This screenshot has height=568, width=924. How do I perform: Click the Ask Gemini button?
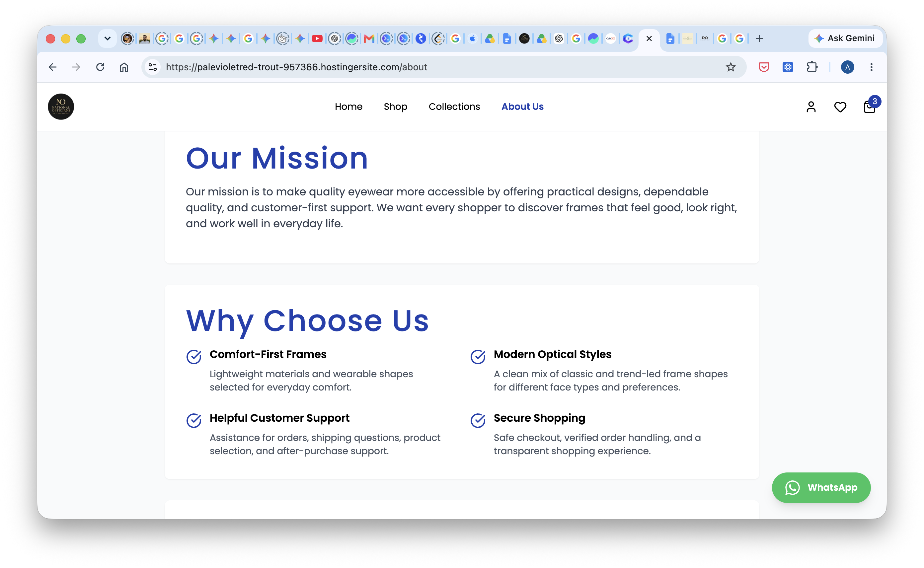tap(845, 38)
